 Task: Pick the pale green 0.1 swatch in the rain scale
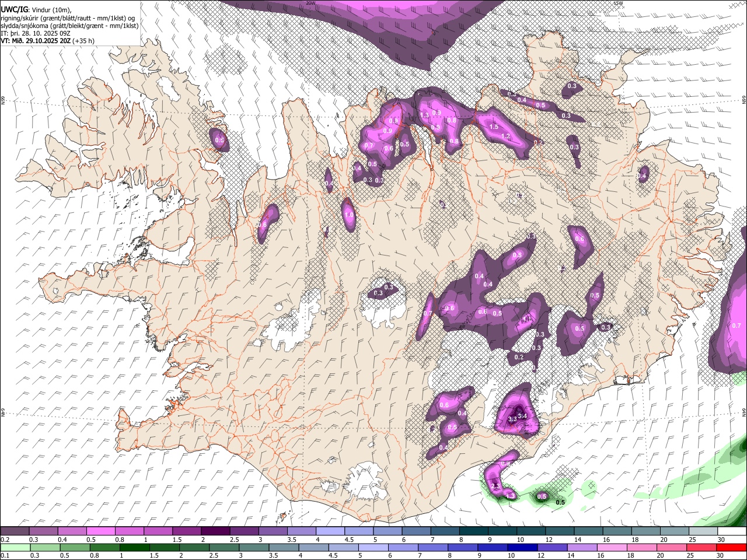(x=16, y=547)
